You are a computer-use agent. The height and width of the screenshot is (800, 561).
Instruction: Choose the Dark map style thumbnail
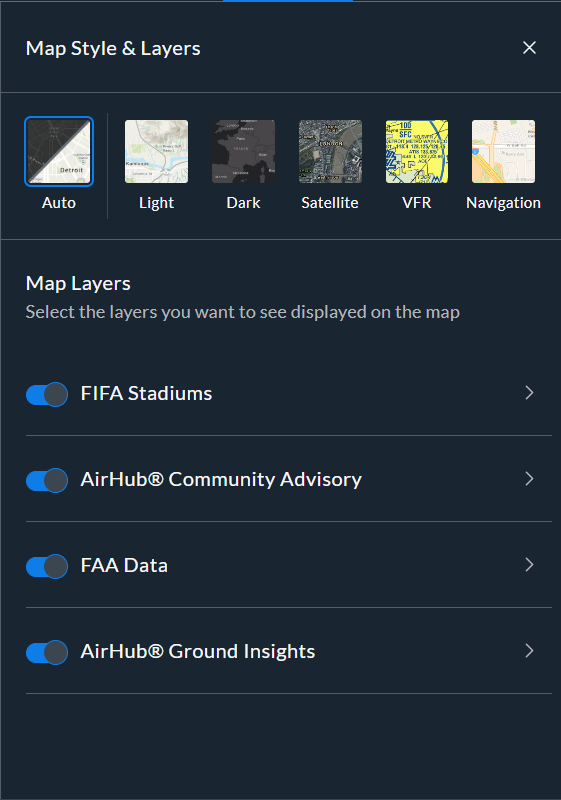243,152
